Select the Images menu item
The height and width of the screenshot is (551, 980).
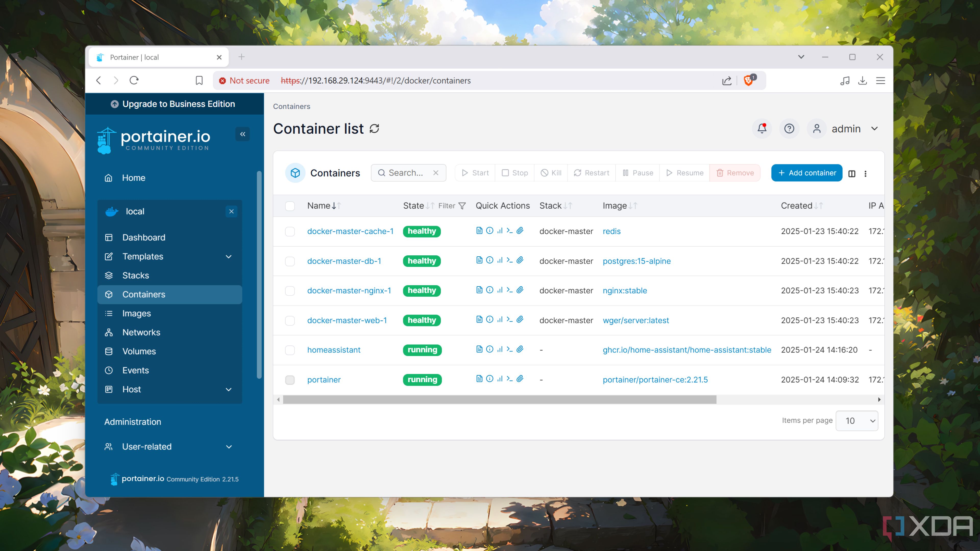point(136,313)
